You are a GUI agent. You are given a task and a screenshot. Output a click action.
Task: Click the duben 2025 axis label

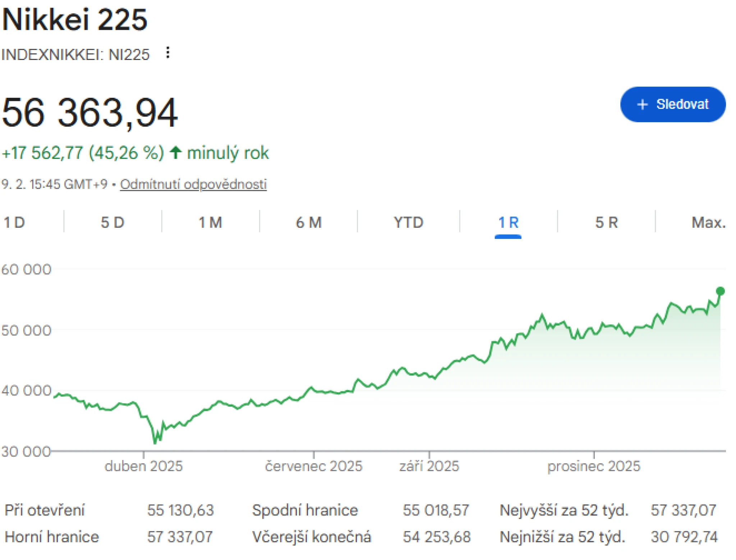point(143,466)
